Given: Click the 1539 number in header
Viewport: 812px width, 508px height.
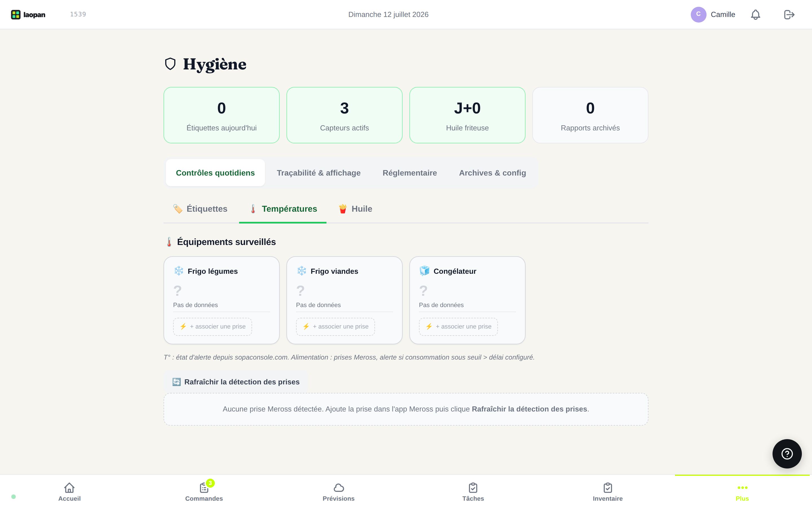Looking at the screenshot, I should [x=78, y=14].
